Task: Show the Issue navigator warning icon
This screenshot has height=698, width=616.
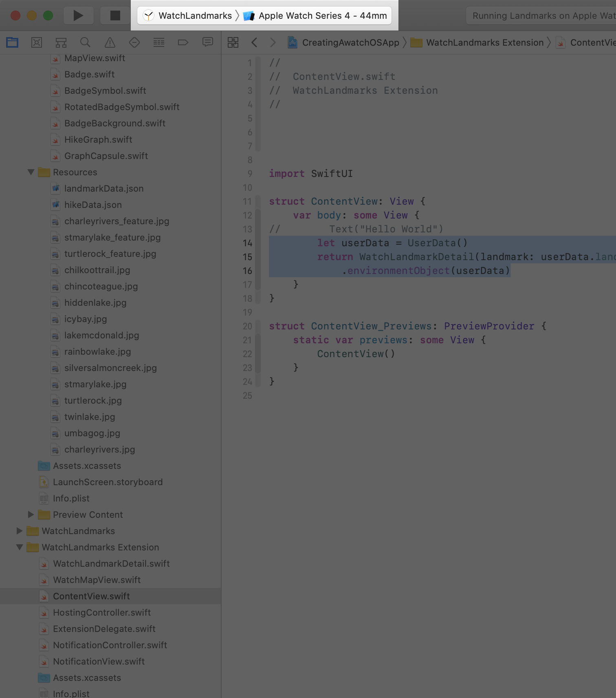Action: [x=110, y=42]
